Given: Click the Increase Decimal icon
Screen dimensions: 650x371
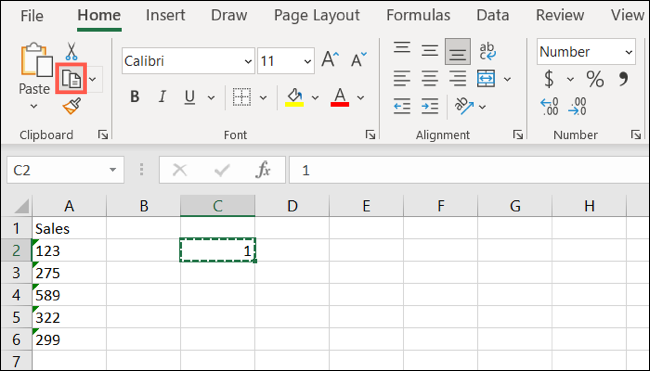Looking at the screenshot, I should [x=550, y=107].
